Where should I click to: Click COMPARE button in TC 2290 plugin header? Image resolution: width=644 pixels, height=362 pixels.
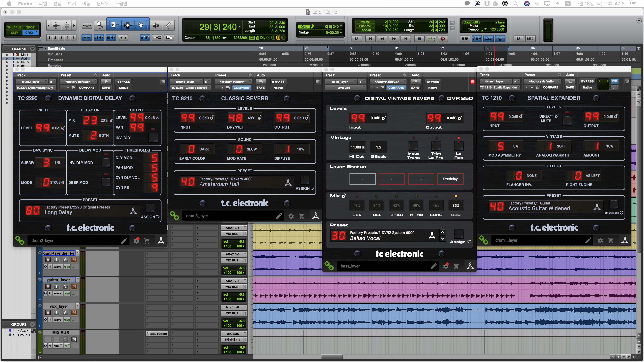tap(87, 88)
